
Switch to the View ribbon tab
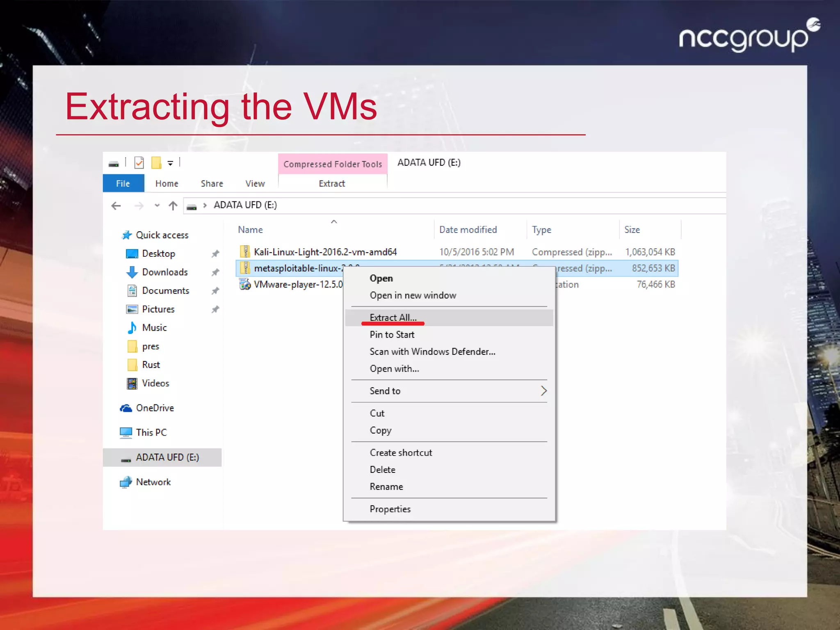(x=255, y=183)
